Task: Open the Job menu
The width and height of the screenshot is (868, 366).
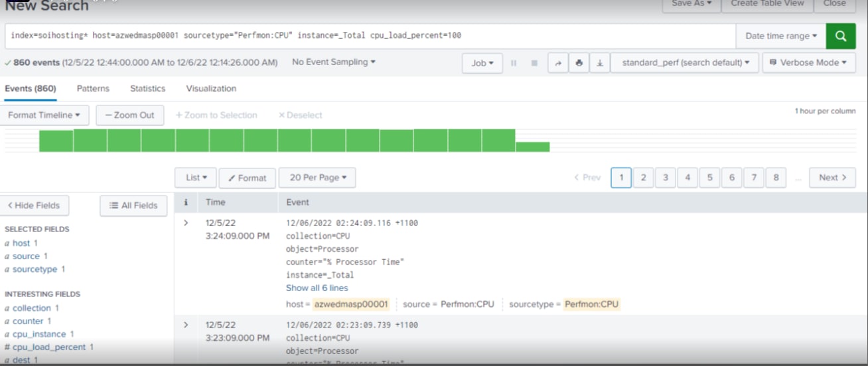Action: [x=482, y=63]
